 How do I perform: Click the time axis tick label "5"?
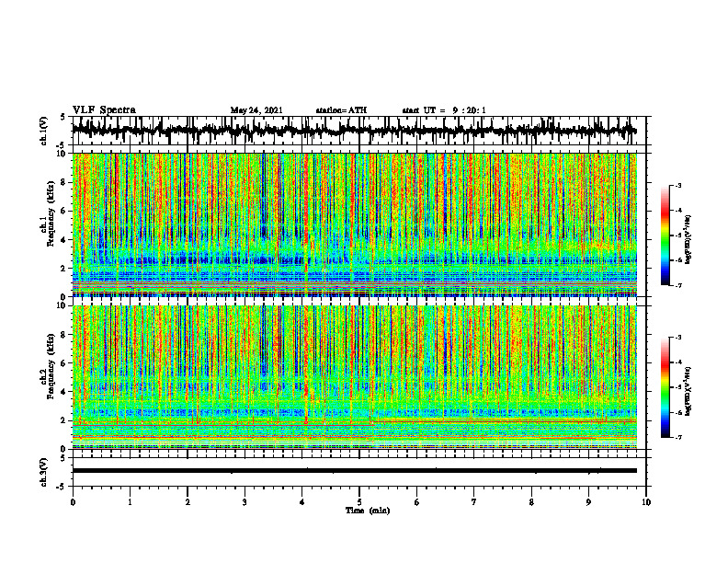click(359, 502)
